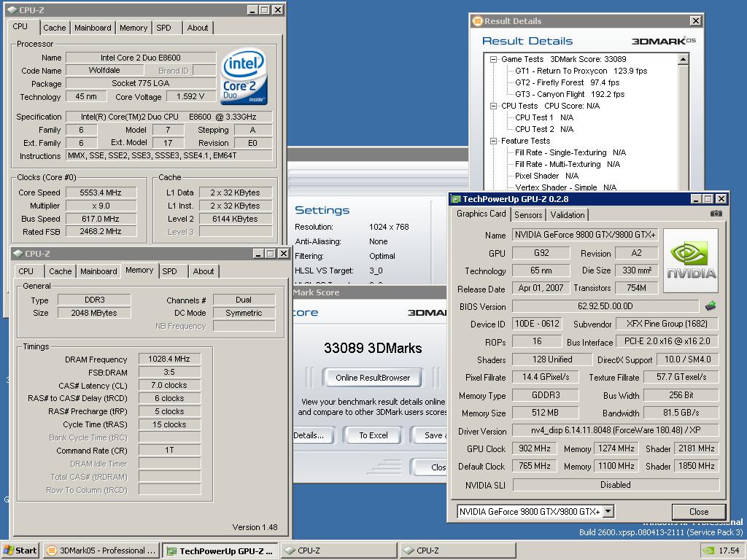Select TechPowerUp GPU-Z taskbar button
The height and width of the screenshot is (560, 747).
[220, 551]
